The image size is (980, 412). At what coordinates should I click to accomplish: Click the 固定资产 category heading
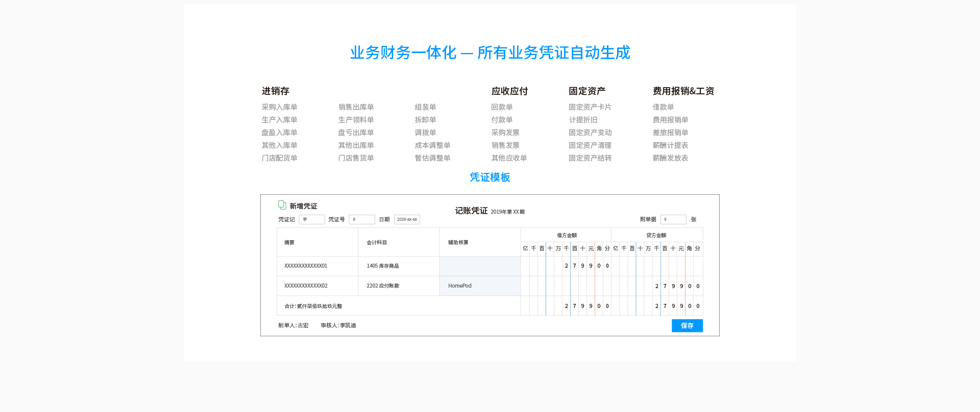point(587,91)
